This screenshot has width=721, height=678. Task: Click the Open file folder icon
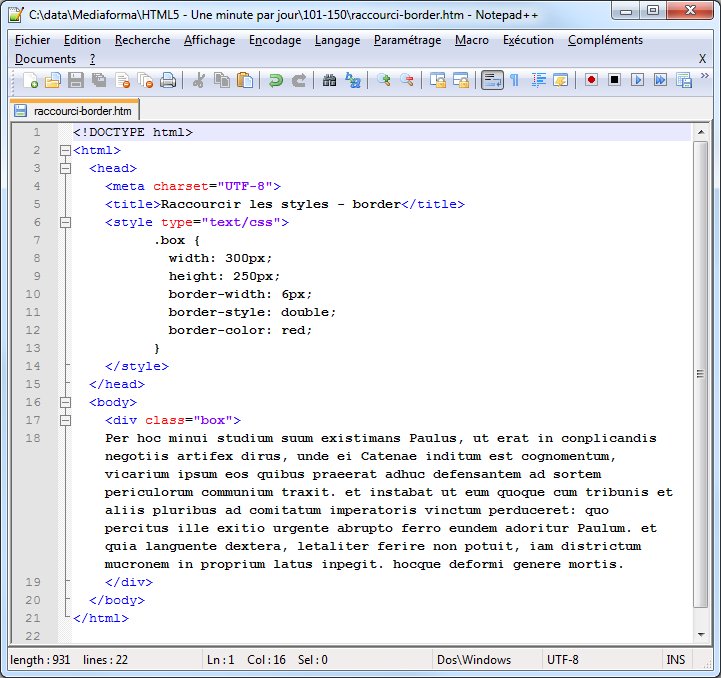[x=53, y=81]
